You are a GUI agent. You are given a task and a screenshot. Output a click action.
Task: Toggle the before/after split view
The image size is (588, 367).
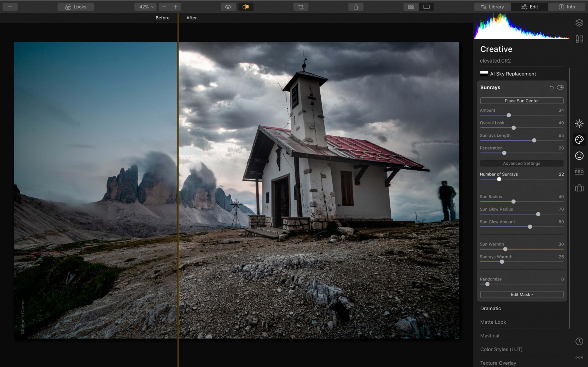245,7
